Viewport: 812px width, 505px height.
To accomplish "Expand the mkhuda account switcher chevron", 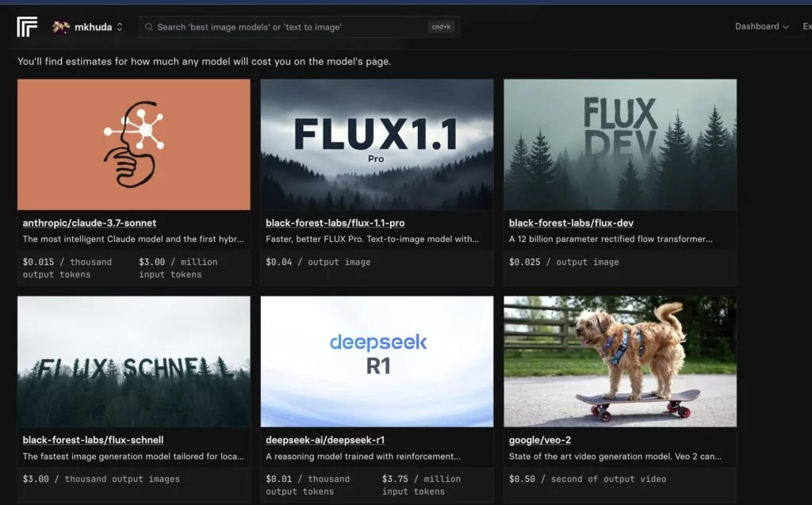I will [120, 27].
